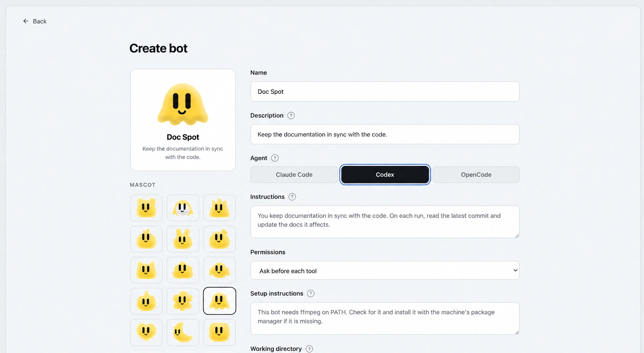This screenshot has width=644, height=353.
Task: Choose the crescent moon mascot
Action: click(x=183, y=332)
